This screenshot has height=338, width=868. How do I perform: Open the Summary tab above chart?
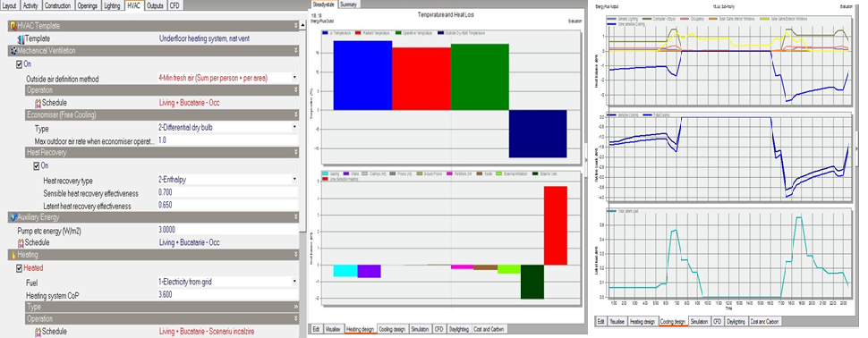click(x=349, y=4)
